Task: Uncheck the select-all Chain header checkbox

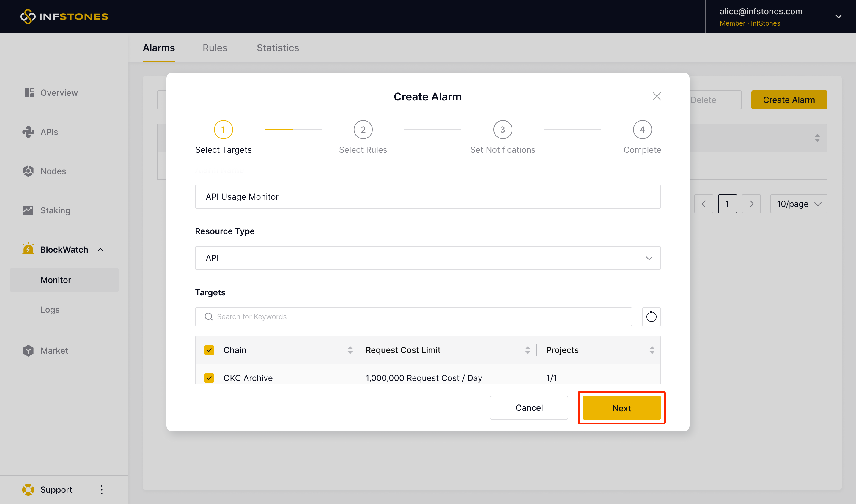Action: (209, 350)
